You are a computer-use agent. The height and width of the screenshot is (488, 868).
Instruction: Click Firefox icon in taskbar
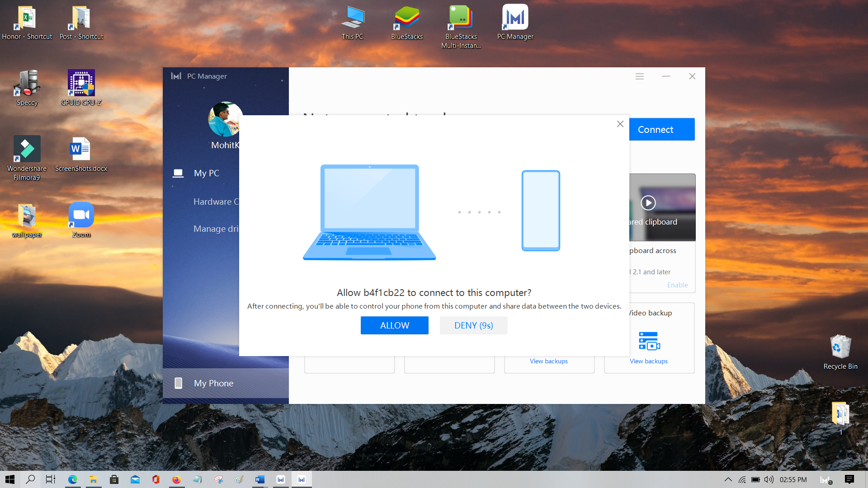(176, 479)
